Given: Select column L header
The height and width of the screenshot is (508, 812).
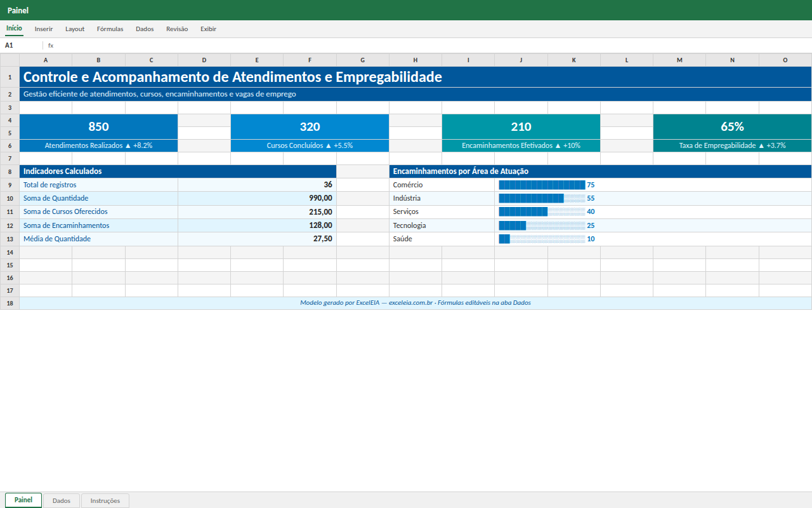Looking at the screenshot, I should click(627, 60).
